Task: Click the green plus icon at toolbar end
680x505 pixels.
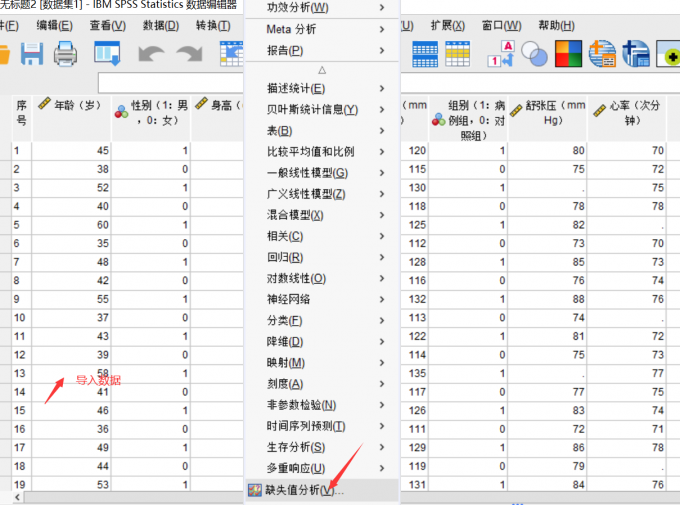Action: [x=668, y=54]
